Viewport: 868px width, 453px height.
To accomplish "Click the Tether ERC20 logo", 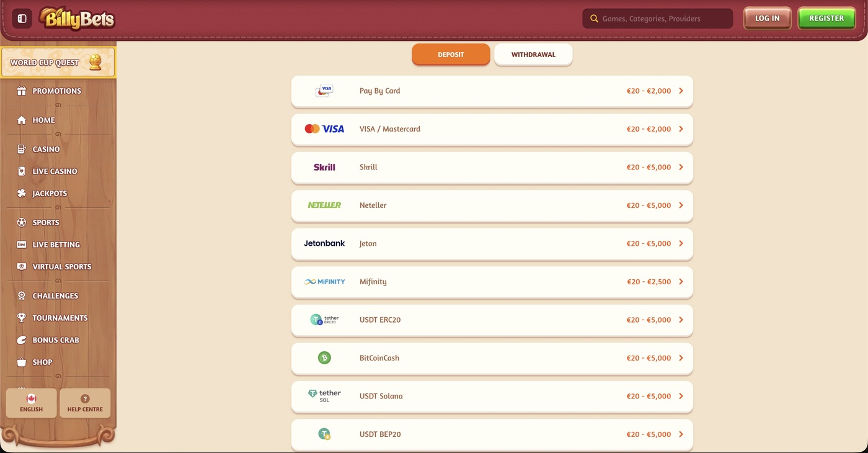I will [324, 320].
